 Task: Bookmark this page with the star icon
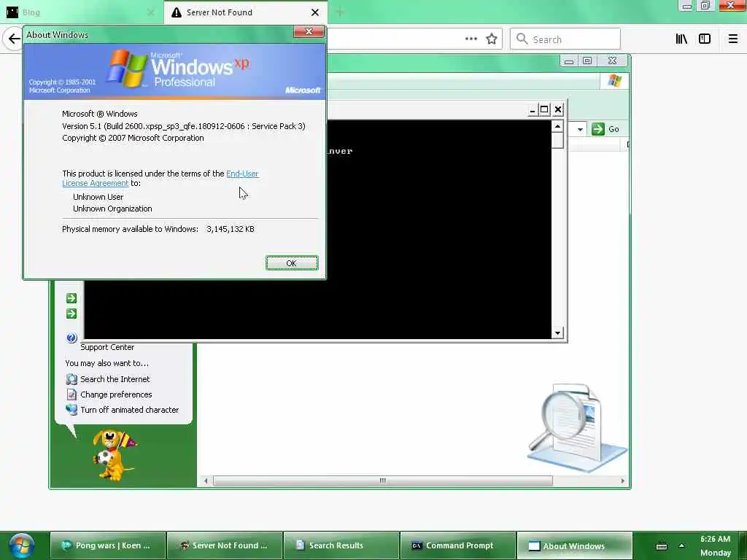(492, 39)
